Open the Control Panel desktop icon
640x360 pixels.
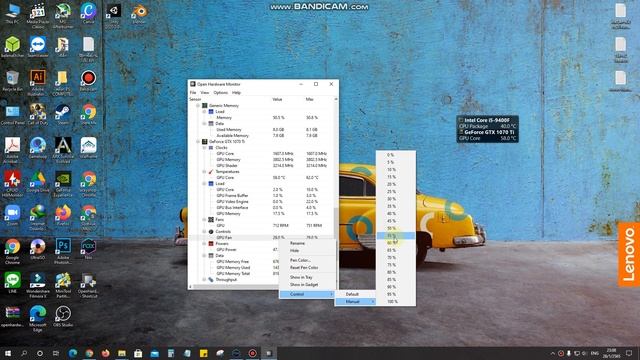12,114
